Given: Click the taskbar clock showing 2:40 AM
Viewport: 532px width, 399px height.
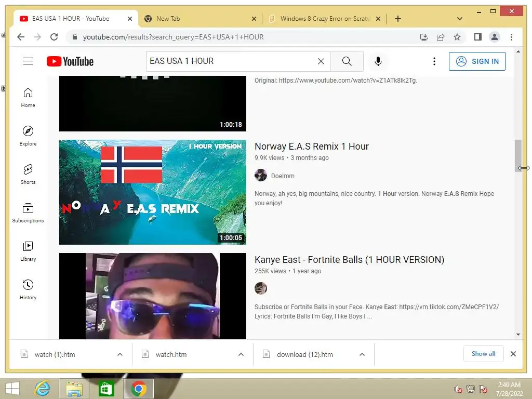Looking at the screenshot, I should (x=509, y=389).
